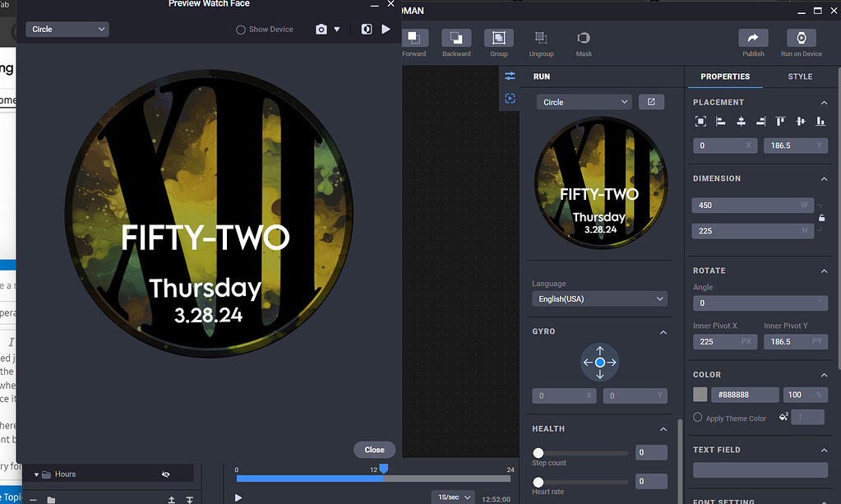Enable the Show Device radio button
Screen dimensions: 841x504
tap(241, 30)
